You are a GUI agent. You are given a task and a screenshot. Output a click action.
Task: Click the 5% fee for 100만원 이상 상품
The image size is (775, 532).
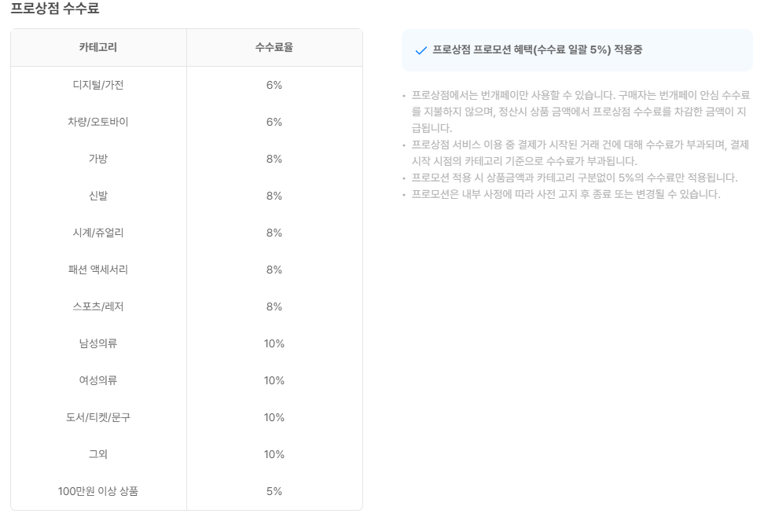[x=274, y=491]
